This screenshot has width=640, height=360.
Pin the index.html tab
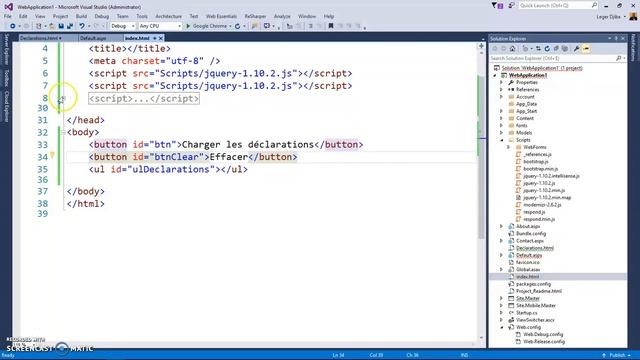pos(155,38)
